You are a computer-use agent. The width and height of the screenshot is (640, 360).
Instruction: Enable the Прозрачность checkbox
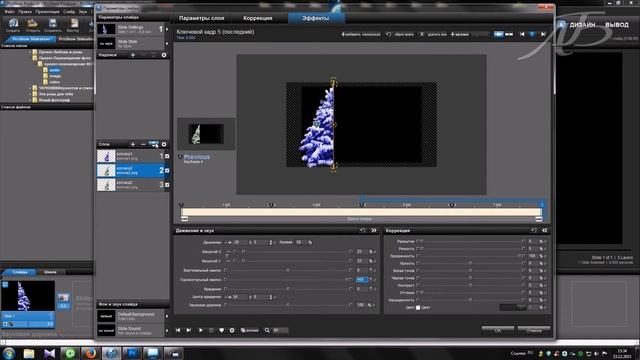pyautogui.click(x=418, y=256)
